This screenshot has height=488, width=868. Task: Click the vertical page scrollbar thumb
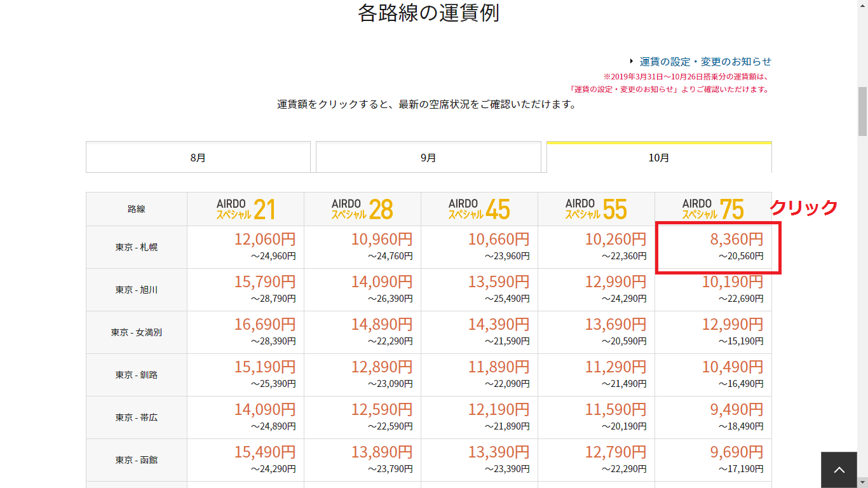click(862, 111)
